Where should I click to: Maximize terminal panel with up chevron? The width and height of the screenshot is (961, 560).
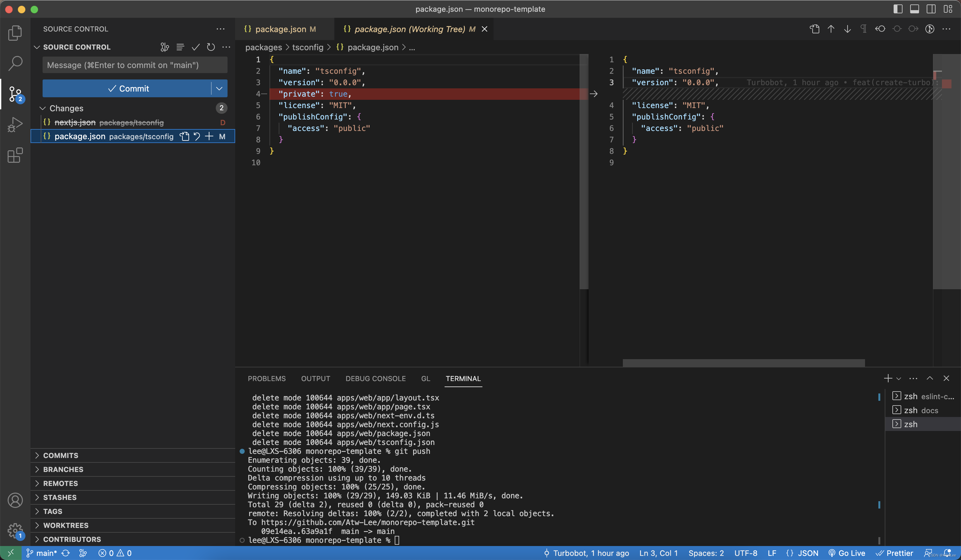pyautogui.click(x=930, y=378)
